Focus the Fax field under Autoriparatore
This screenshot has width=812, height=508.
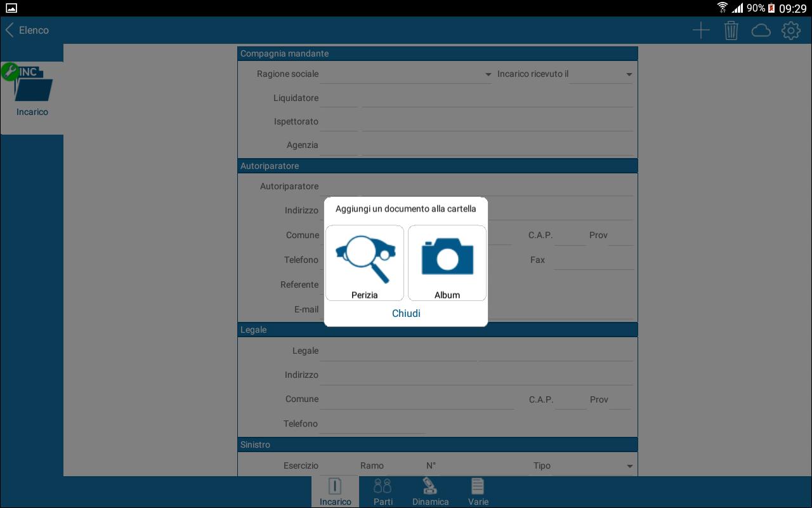coord(593,260)
